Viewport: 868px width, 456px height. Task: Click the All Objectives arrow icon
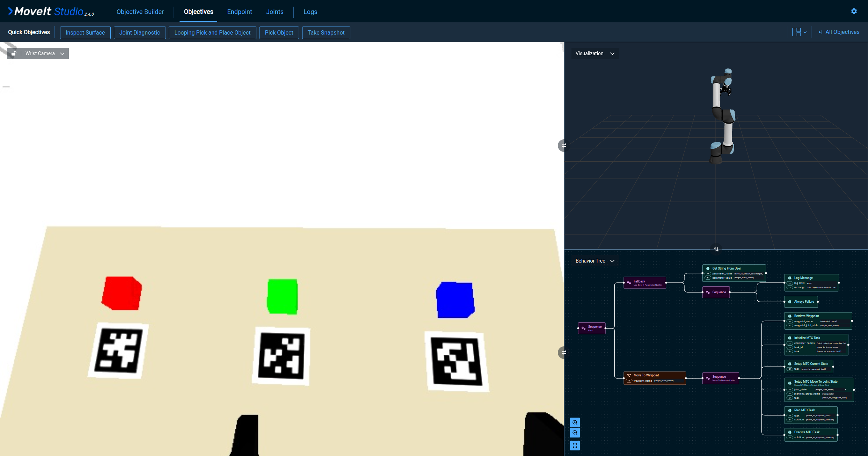click(x=820, y=32)
